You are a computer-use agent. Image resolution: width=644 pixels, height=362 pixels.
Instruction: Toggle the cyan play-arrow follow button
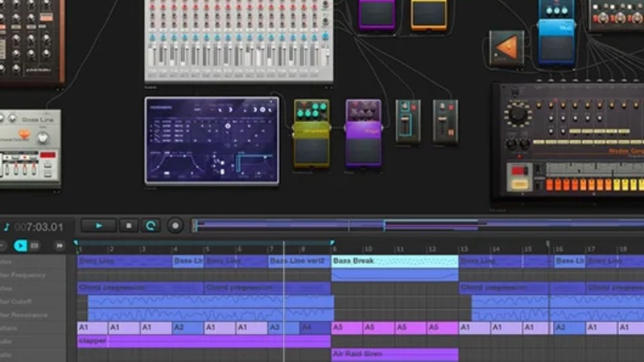click(x=20, y=245)
